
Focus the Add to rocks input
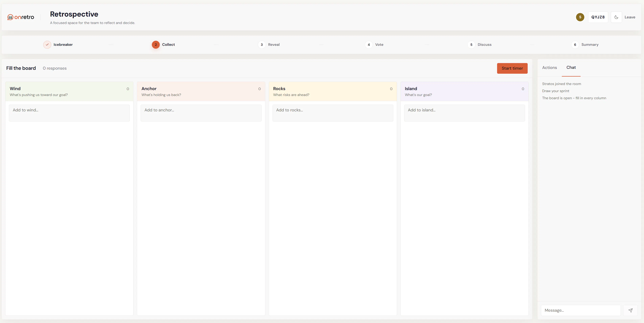pos(333,113)
